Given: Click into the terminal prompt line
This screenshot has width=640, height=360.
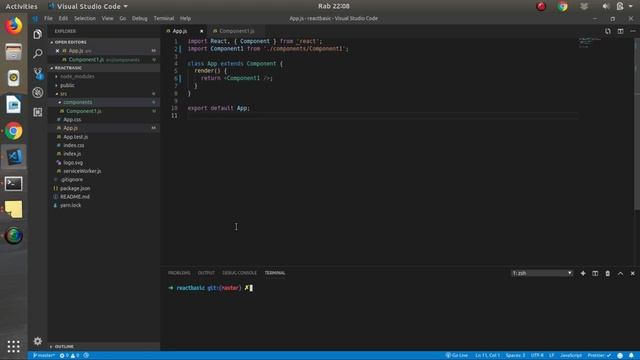Looking at the screenshot, I should [210, 288].
